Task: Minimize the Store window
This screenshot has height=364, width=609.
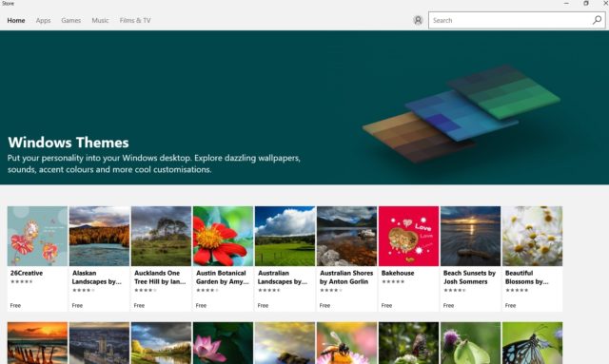Action: point(566,3)
